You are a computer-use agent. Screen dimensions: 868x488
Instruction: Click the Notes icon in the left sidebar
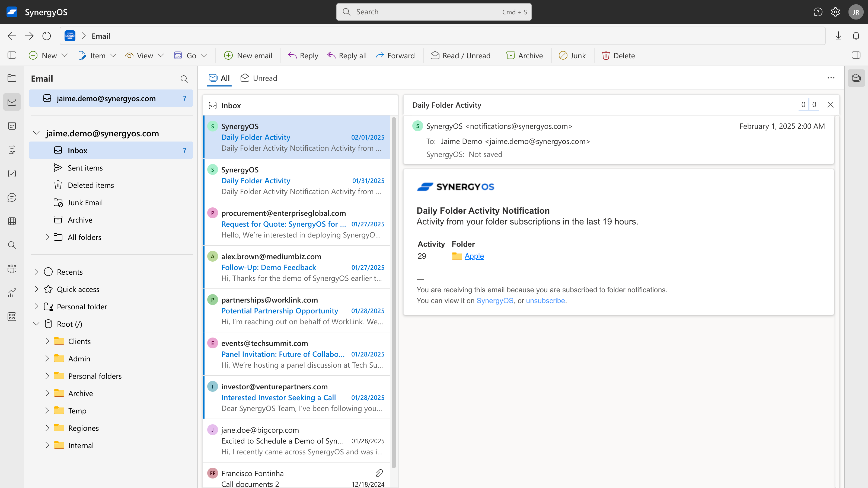[12, 150]
